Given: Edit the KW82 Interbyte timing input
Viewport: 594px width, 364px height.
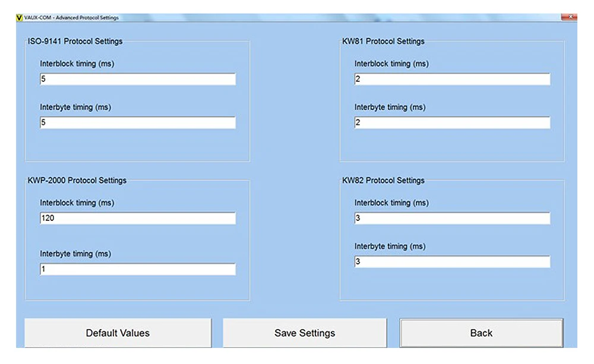Looking at the screenshot, I should 452,262.
